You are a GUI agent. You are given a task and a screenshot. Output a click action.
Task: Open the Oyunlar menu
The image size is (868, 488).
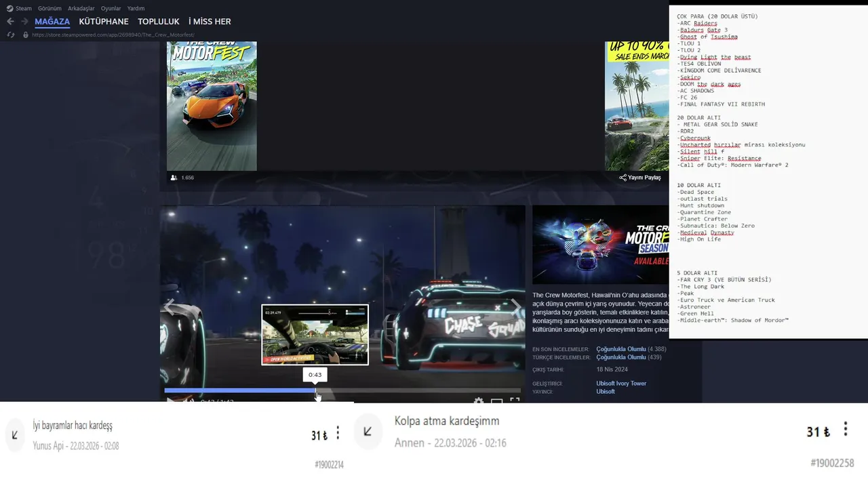(111, 8)
